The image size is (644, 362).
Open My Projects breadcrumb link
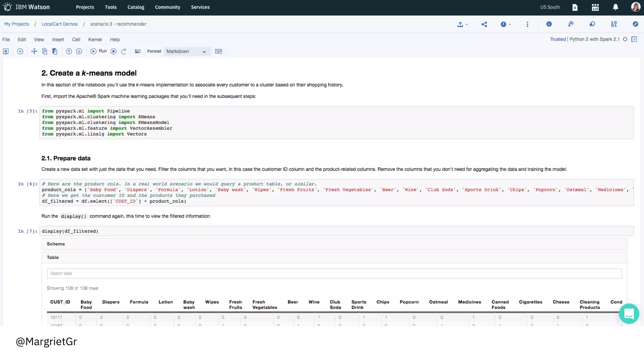pyautogui.click(x=17, y=24)
